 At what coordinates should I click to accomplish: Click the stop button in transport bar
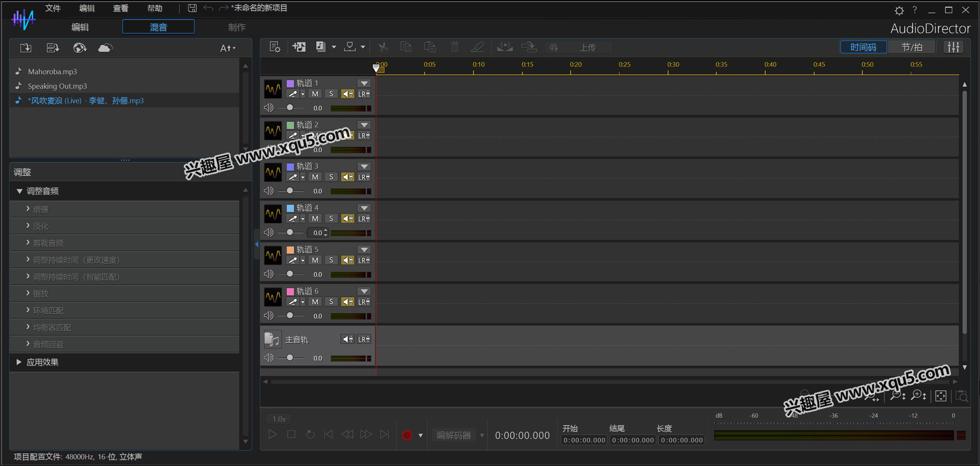pyautogui.click(x=291, y=434)
